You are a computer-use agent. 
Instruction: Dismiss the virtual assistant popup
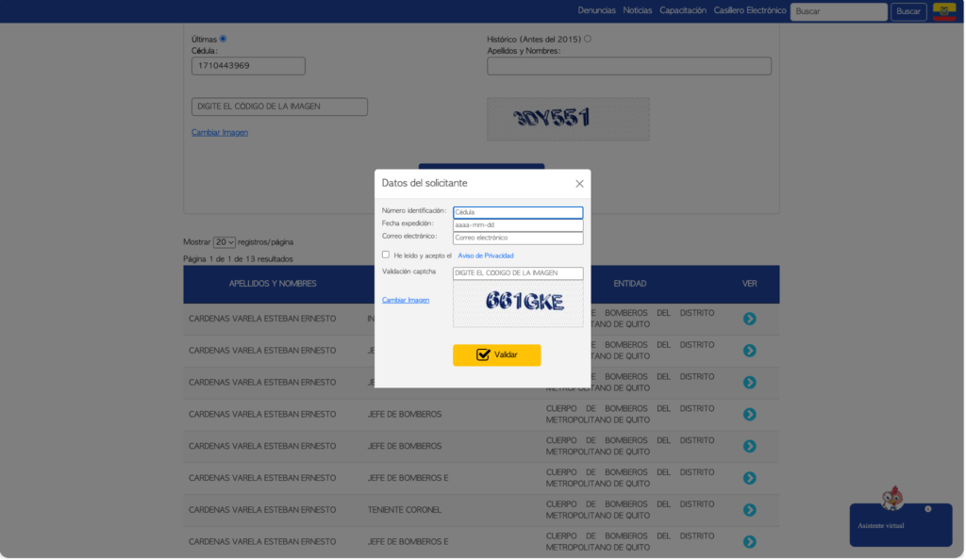click(928, 509)
